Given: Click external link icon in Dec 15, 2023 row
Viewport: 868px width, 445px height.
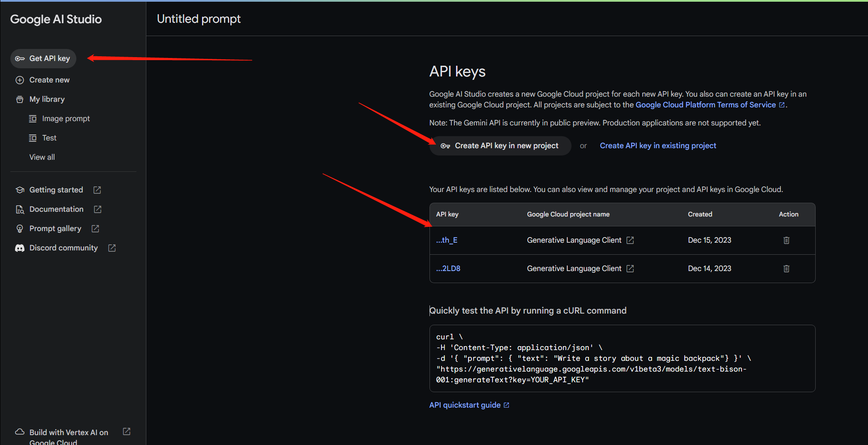Looking at the screenshot, I should 630,240.
